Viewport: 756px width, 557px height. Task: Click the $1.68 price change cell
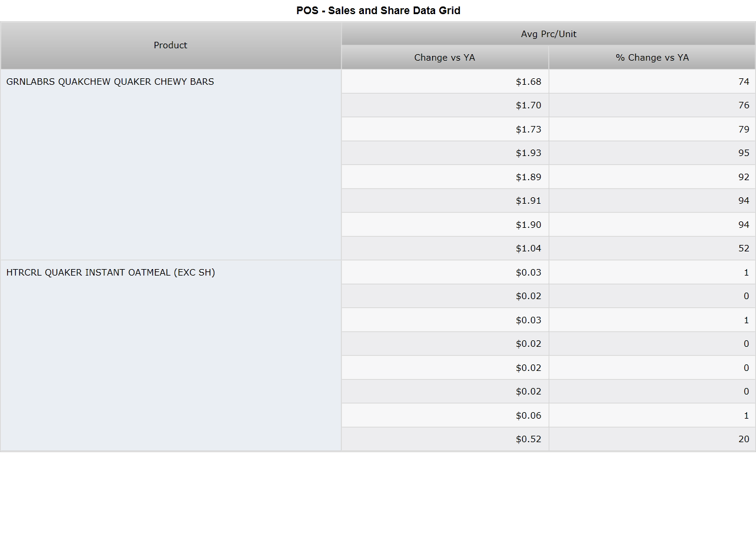point(445,82)
